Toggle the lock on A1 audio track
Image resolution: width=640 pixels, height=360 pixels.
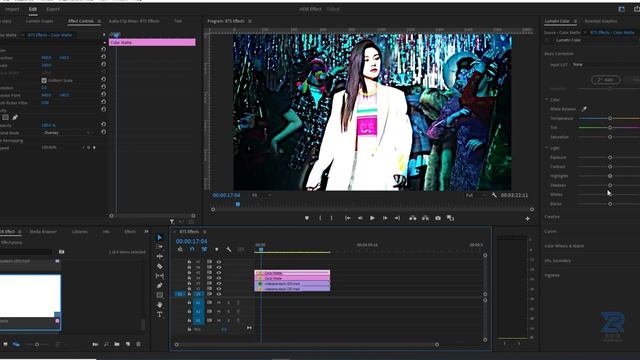pos(189,303)
